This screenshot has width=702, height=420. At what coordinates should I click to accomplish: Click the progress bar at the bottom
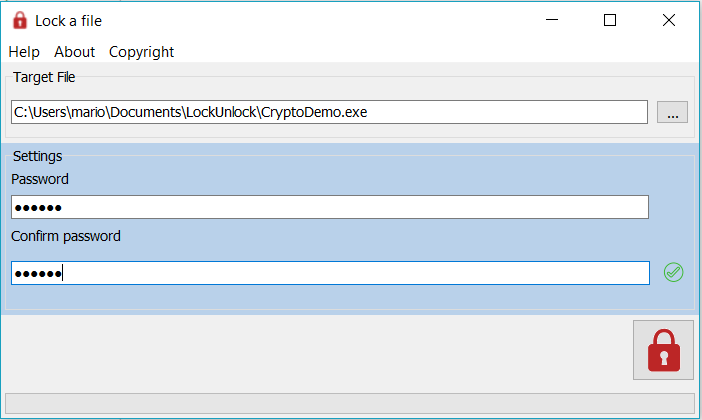349,403
